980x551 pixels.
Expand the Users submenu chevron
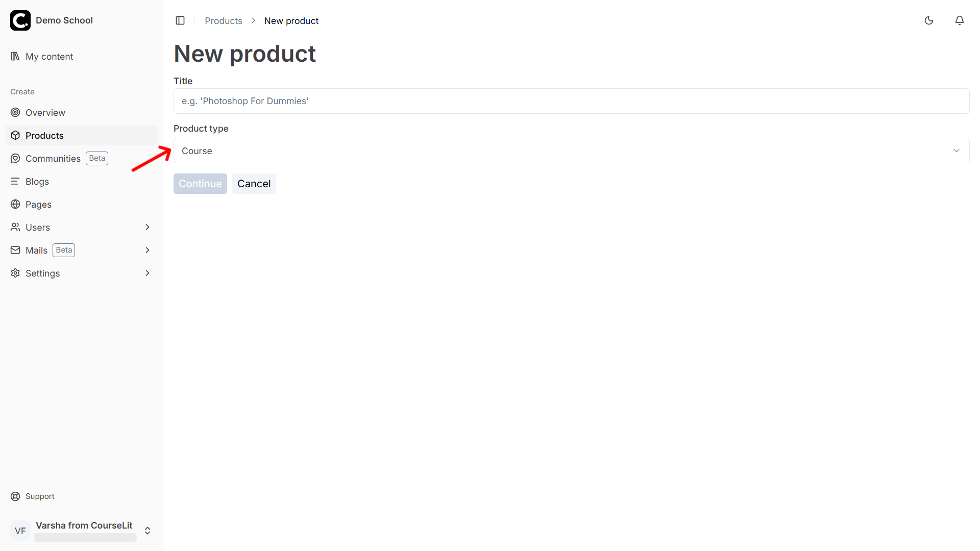click(148, 228)
